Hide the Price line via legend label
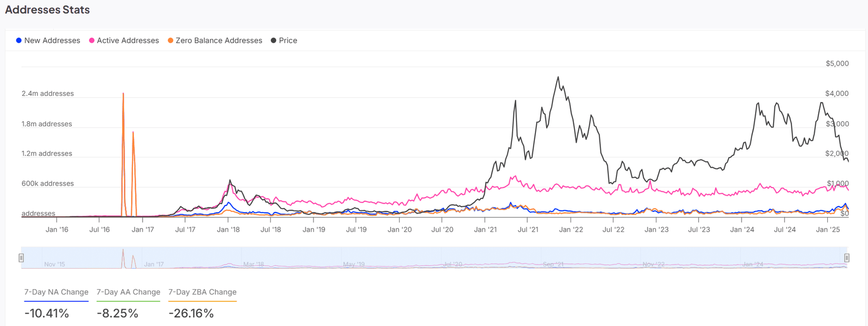This screenshot has width=868, height=326. coord(288,41)
